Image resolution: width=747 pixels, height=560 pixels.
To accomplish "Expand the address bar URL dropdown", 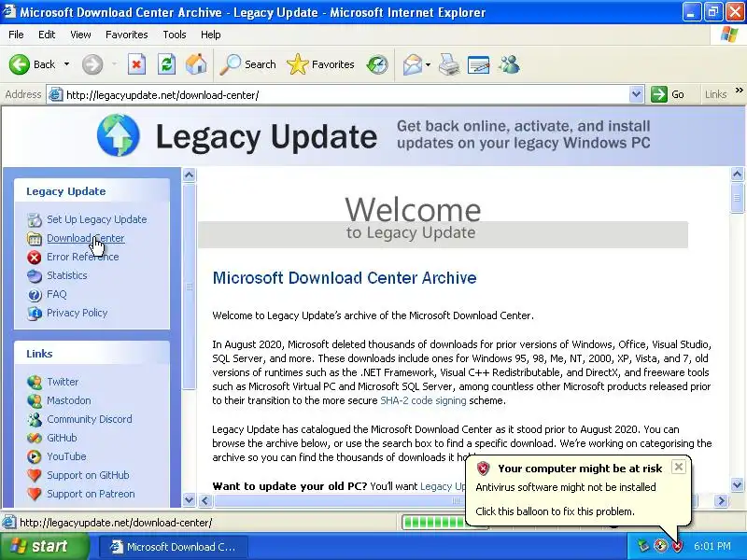I will pyautogui.click(x=636, y=94).
